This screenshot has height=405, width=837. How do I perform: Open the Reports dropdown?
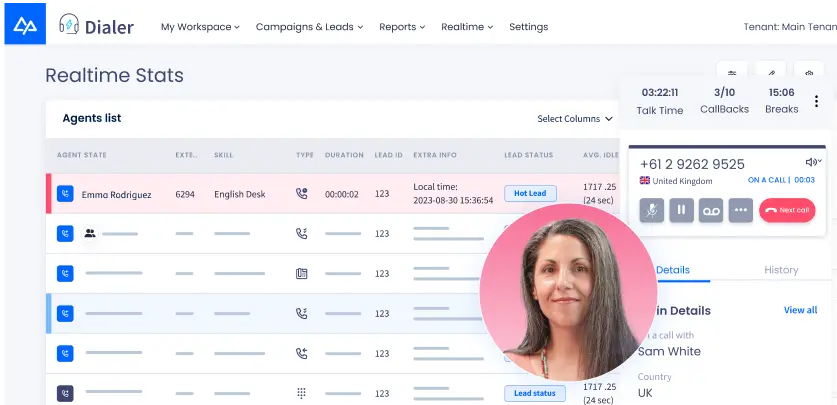tap(402, 27)
